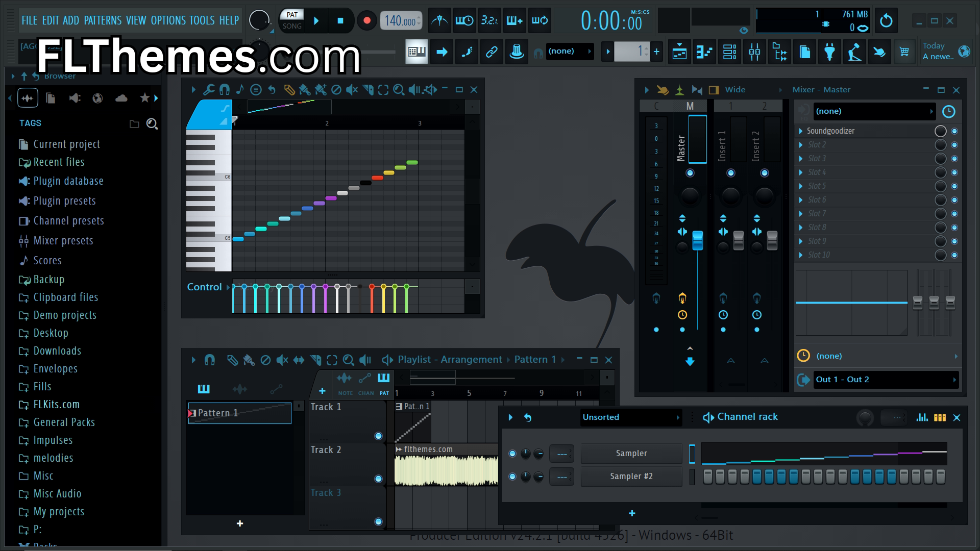Choose the piano roll zoom tool
This screenshot has height=551, width=980.
coord(399,90)
